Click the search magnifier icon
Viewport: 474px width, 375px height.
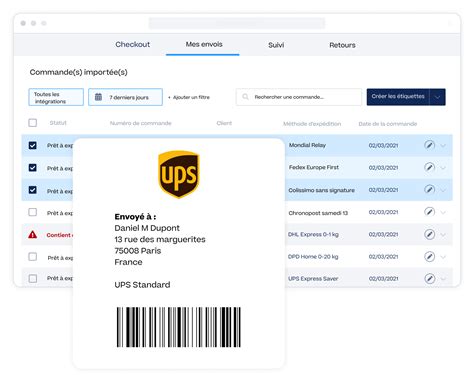pos(245,97)
